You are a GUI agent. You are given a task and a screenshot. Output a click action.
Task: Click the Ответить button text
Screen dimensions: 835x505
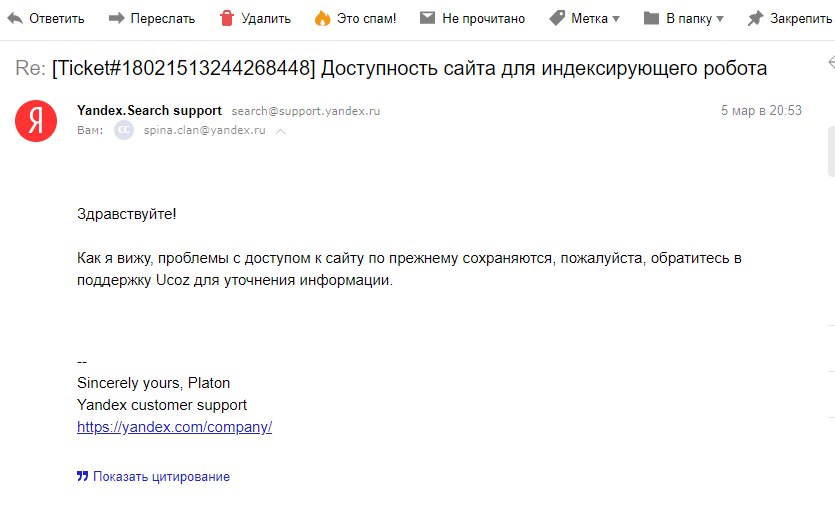point(56,19)
